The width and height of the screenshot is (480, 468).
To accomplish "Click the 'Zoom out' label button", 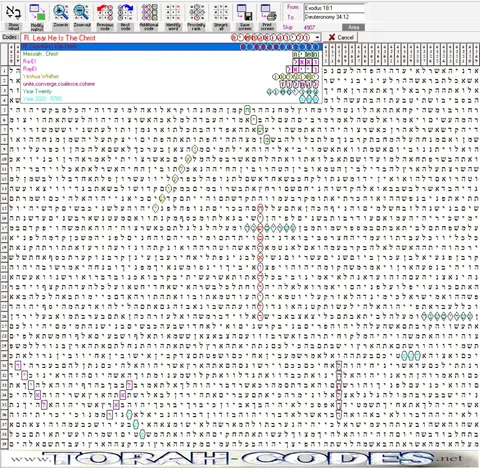I will (x=82, y=25).
